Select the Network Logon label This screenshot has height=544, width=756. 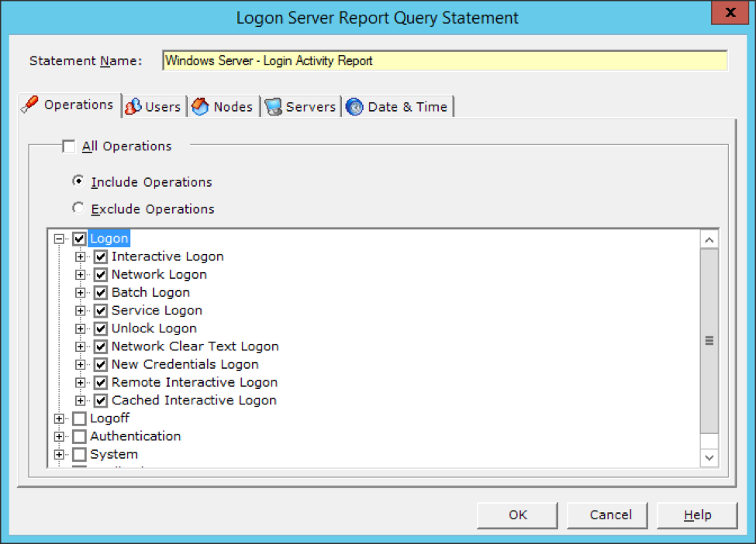[159, 274]
